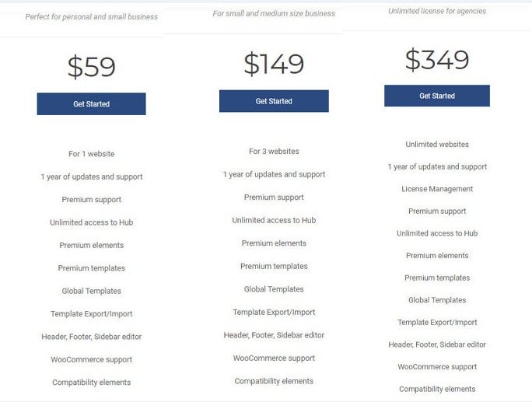Click the "Unlimited websites" feature text
Image resolution: width=532 pixels, height=402 pixels.
coord(437,145)
